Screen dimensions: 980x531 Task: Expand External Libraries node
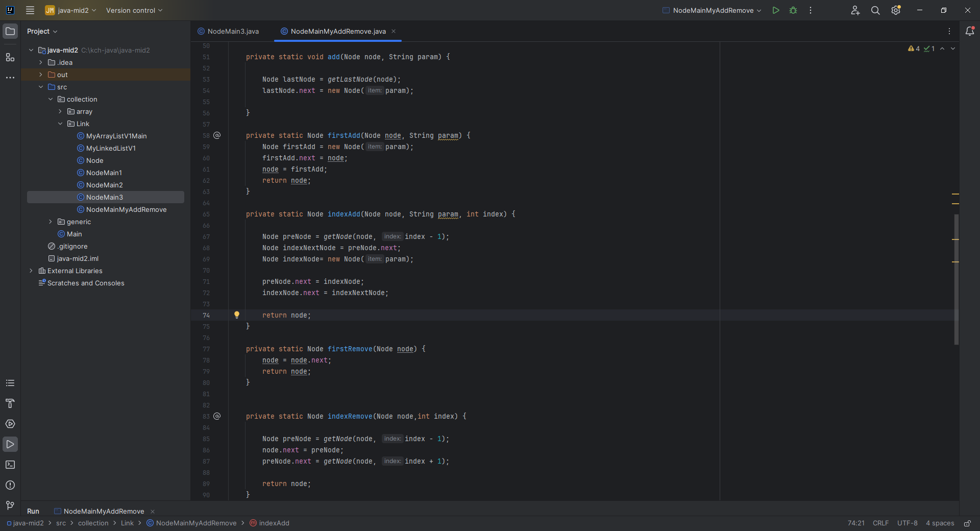click(x=31, y=271)
